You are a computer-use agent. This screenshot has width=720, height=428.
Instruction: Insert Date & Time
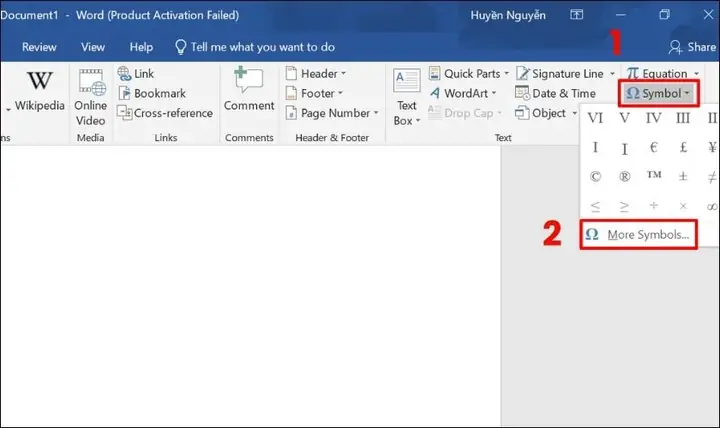[555, 93]
